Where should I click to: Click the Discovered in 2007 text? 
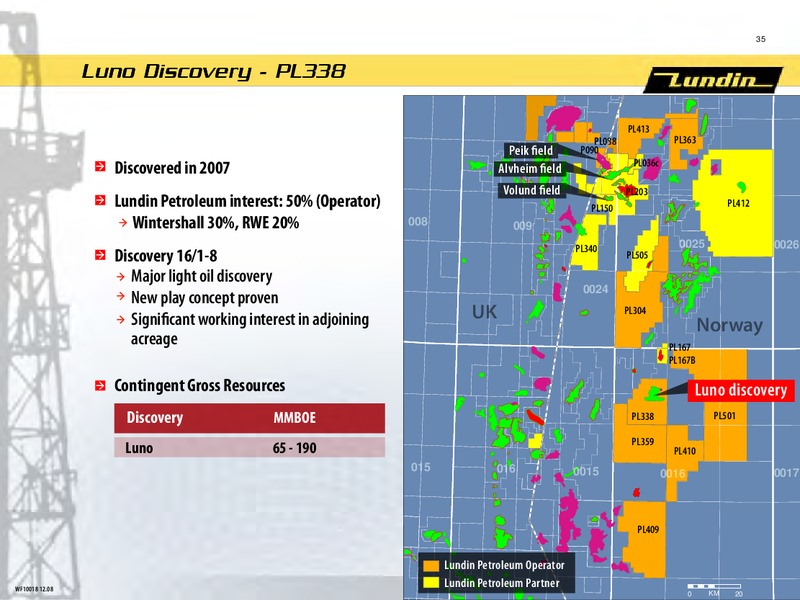coord(172,168)
